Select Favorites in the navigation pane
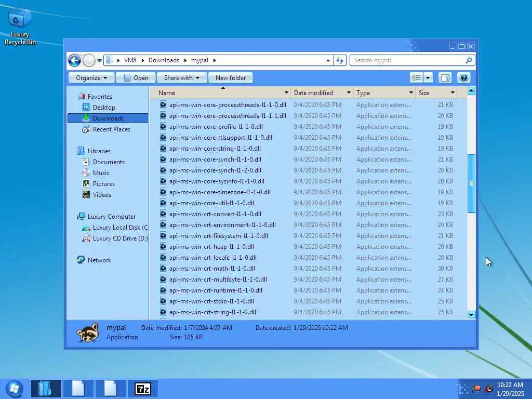 coord(95,96)
